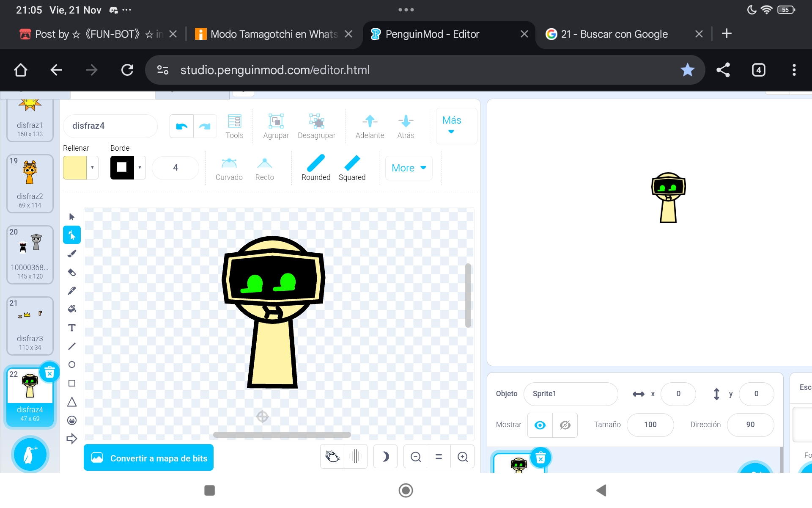This screenshot has height=508, width=812.
Task: Select the Eraser tool
Action: click(72, 272)
